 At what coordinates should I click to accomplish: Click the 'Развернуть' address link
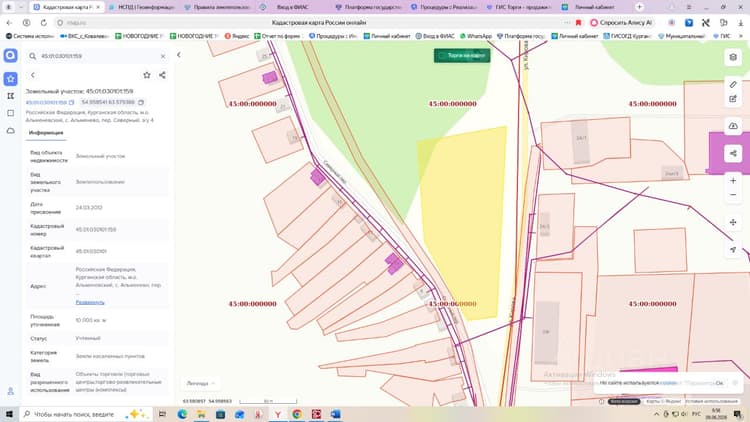pyautogui.click(x=90, y=302)
